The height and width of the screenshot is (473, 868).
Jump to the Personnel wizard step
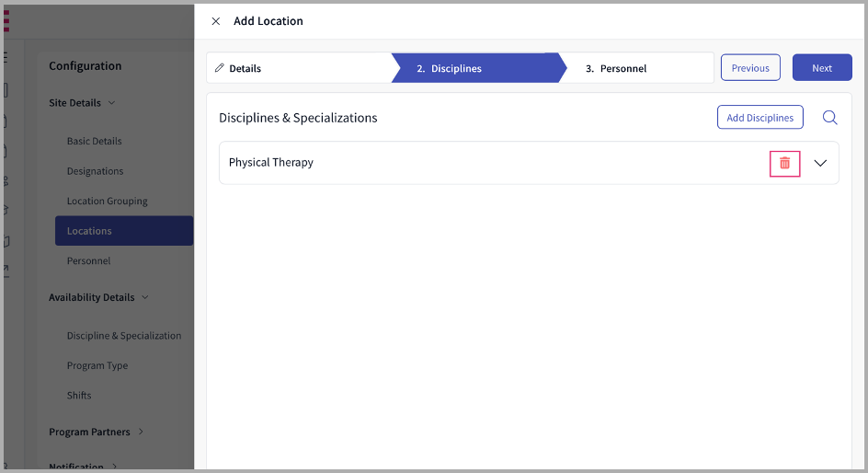point(622,68)
